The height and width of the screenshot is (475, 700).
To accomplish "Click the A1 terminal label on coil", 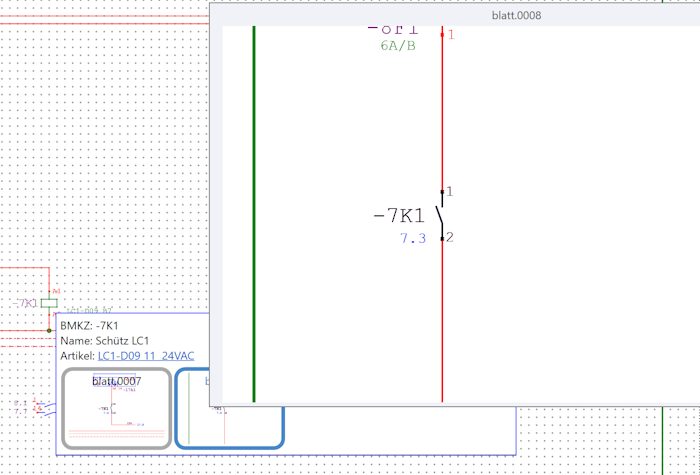I will point(56,292).
